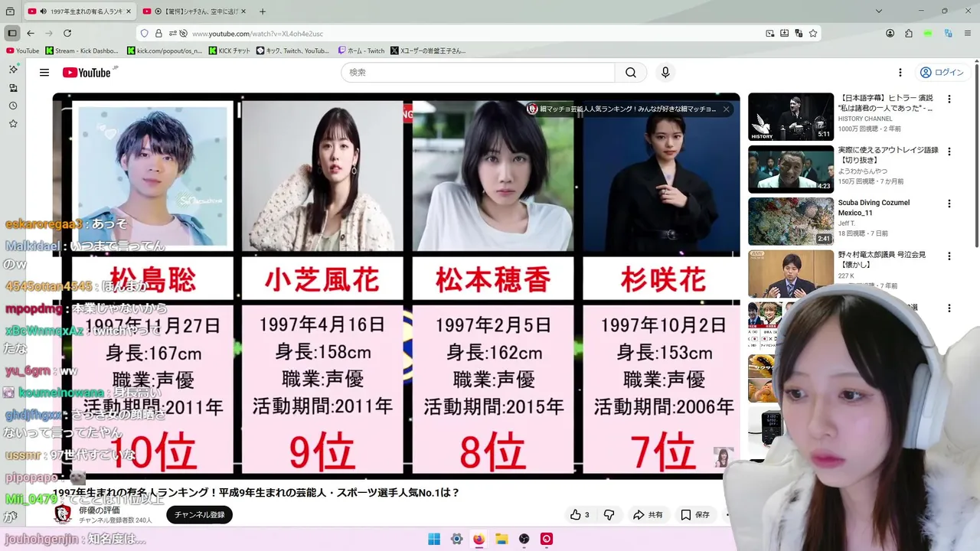This screenshot has width=980, height=551.
Task: Toggle the browser sidebar button
Action: tap(11, 33)
